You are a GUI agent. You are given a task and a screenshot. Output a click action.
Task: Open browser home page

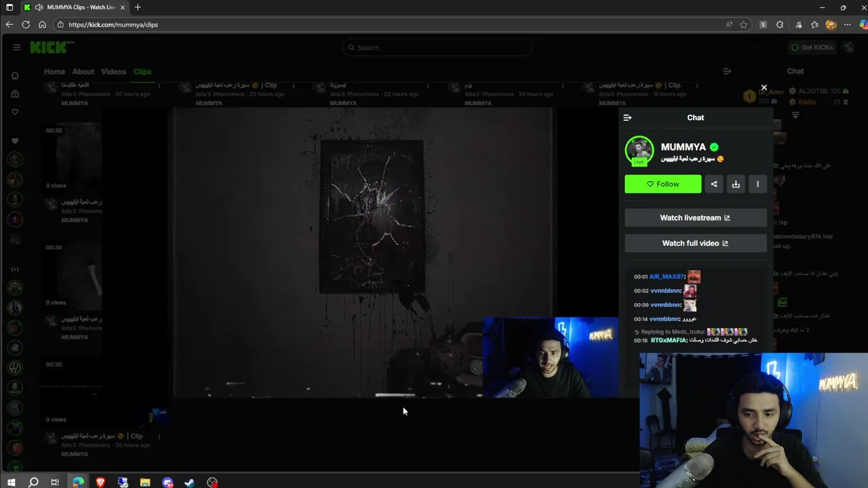coord(42,24)
